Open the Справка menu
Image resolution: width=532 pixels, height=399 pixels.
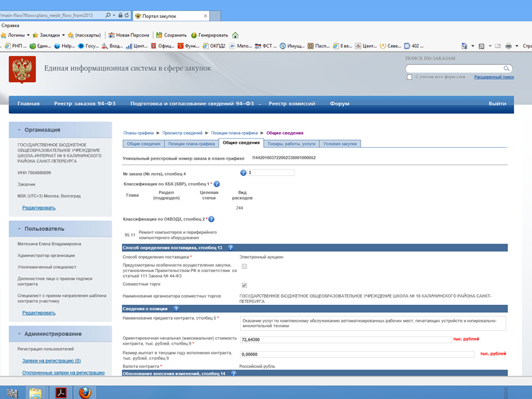(x=10, y=25)
